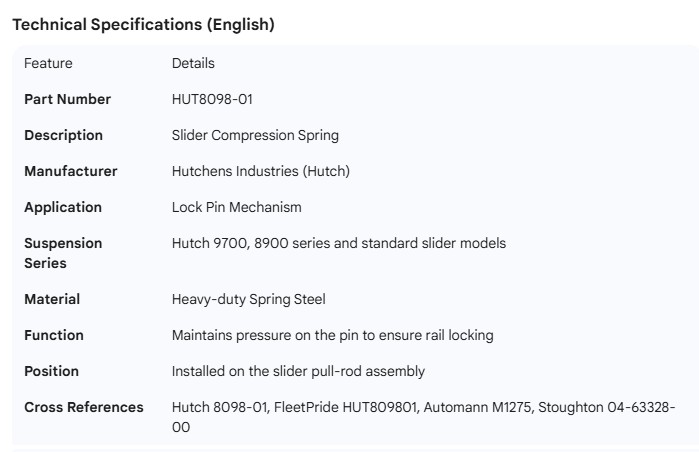Click the Slider Compression Spring text
The height and width of the screenshot is (452, 699).
pyautogui.click(x=255, y=135)
